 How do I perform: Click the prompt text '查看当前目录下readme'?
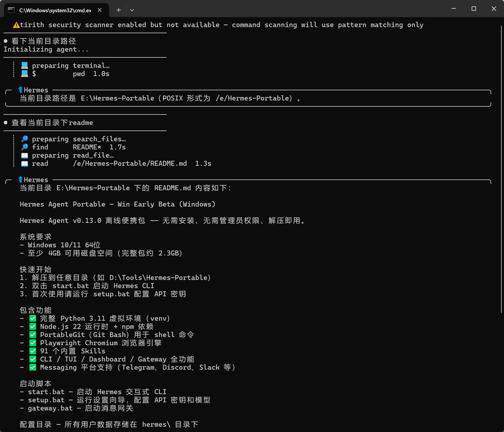[x=52, y=123]
